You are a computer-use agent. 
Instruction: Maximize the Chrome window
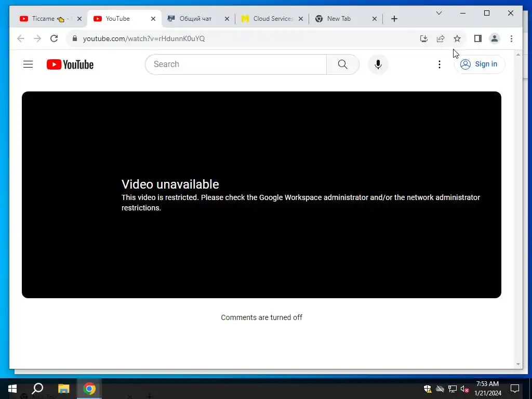[x=486, y=13]
